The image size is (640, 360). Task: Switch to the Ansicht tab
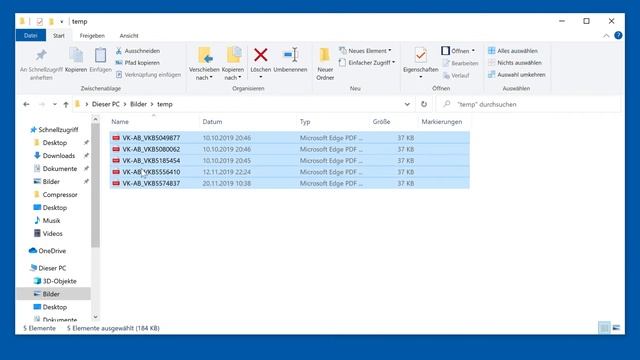point(129,36)
